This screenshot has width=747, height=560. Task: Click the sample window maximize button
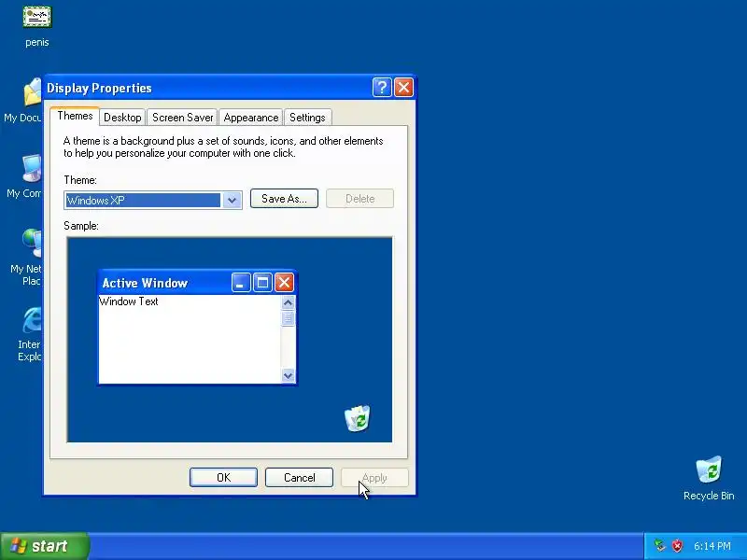click(x=262, y=283)
